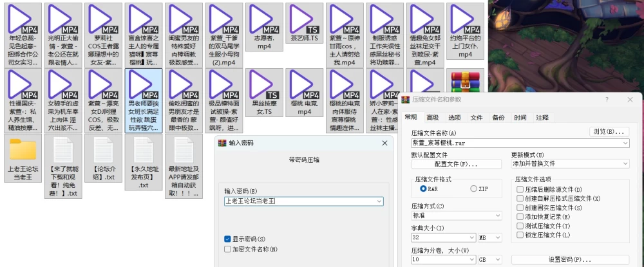This screenshot has height=267, width=644.
Task: Click the WinRAR archive books icon
Action: (x=466, y=82)
